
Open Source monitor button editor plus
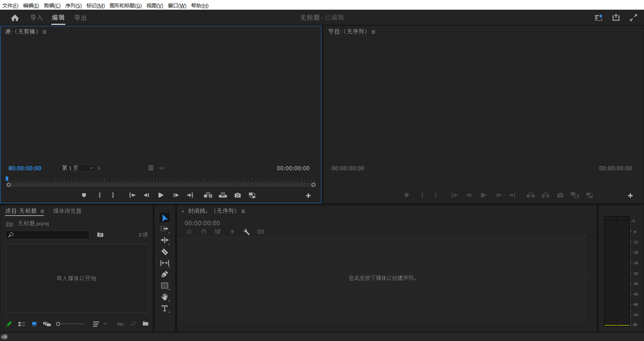pos(308,195)
